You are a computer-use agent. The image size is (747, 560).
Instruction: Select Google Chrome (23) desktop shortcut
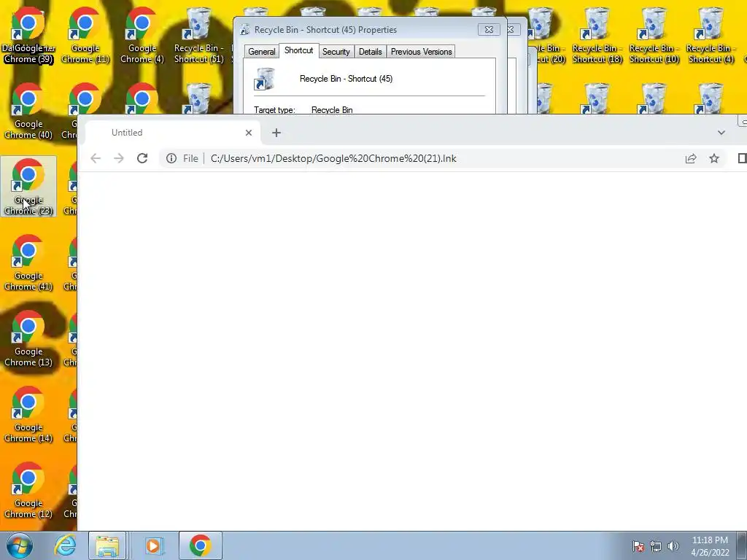tap(28, 187)
